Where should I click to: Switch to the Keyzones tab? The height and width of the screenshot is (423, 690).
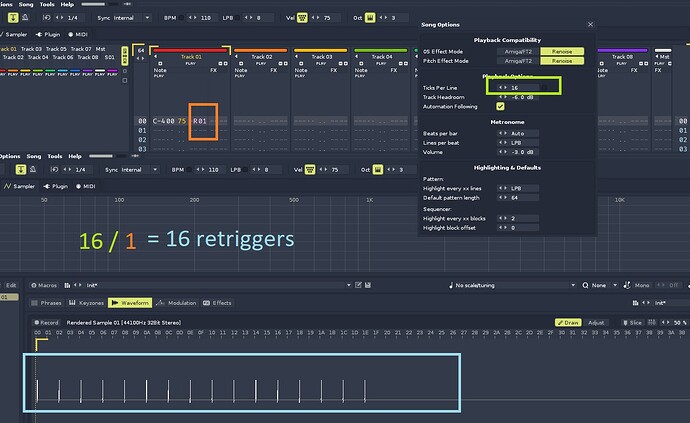tap(87, 303)
